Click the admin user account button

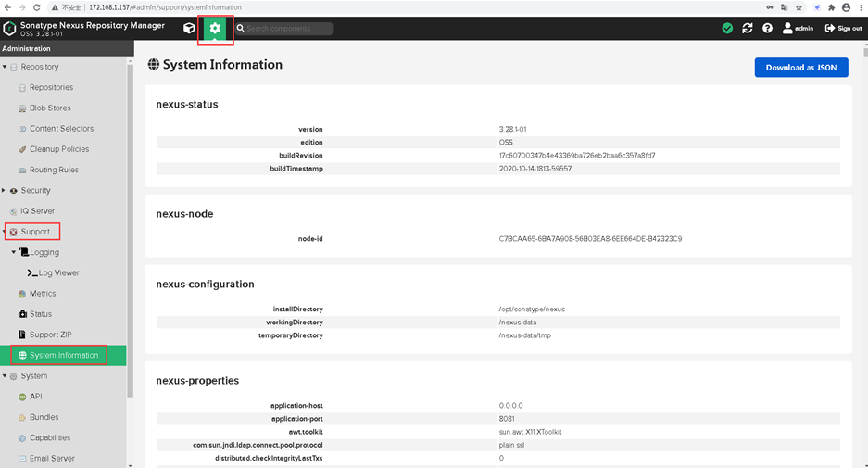pyautogui.click(x=798, y=28)
